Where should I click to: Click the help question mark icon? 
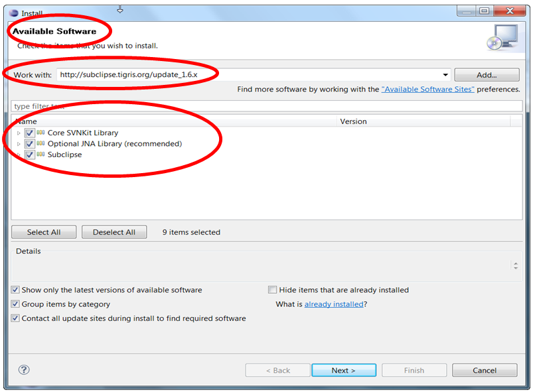tap(24, 370)
